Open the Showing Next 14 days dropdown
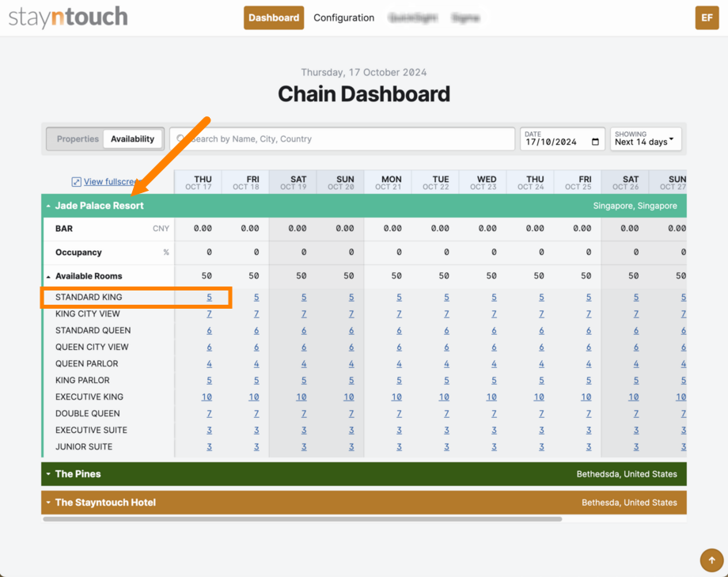Screen dimensions: 728x577 coord(646,139)
